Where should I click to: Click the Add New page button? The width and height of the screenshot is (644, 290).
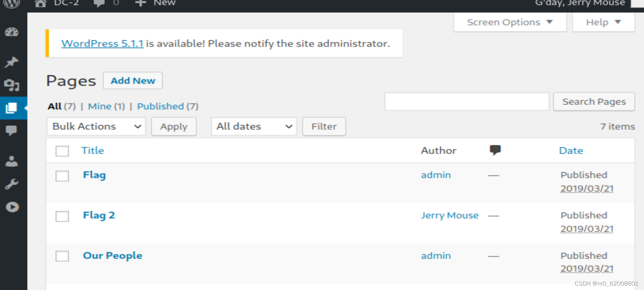(x=133, y=81)
